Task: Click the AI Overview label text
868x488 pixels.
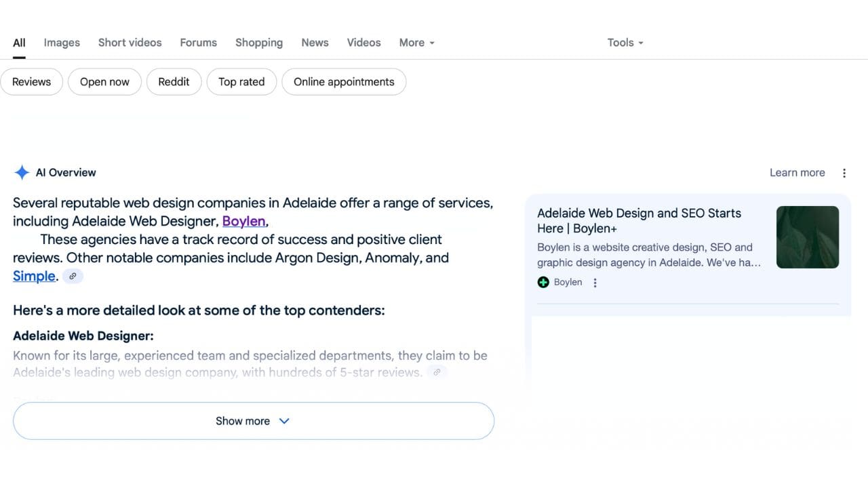Action: (66, 173)
